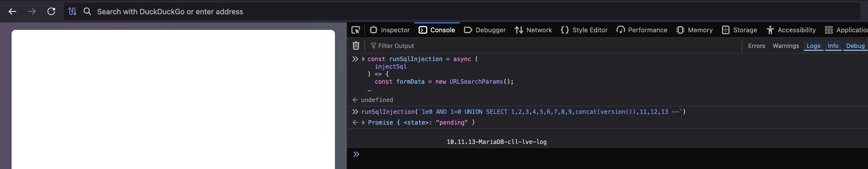Focus the Filter Output field

[552, 46]
